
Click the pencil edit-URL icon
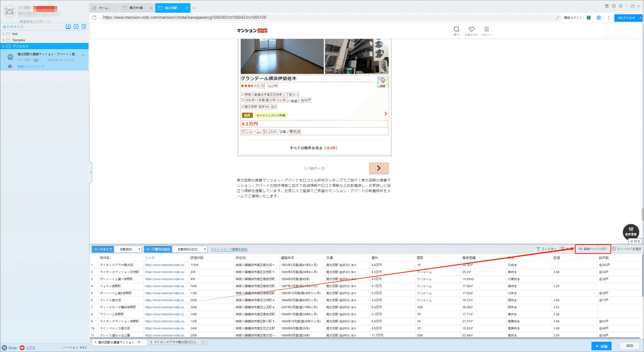click(x=558, y=17)
